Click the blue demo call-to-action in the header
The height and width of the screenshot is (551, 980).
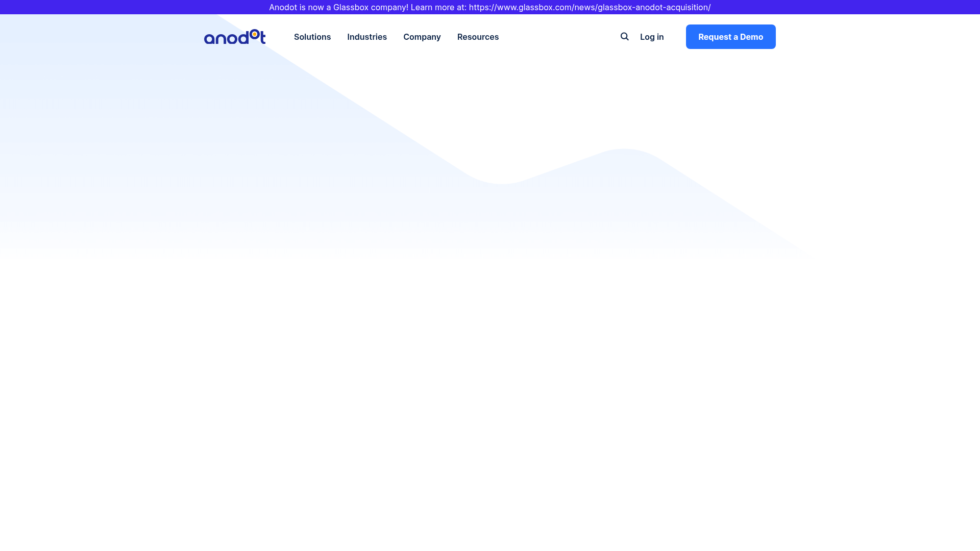[x=730, y=36]
